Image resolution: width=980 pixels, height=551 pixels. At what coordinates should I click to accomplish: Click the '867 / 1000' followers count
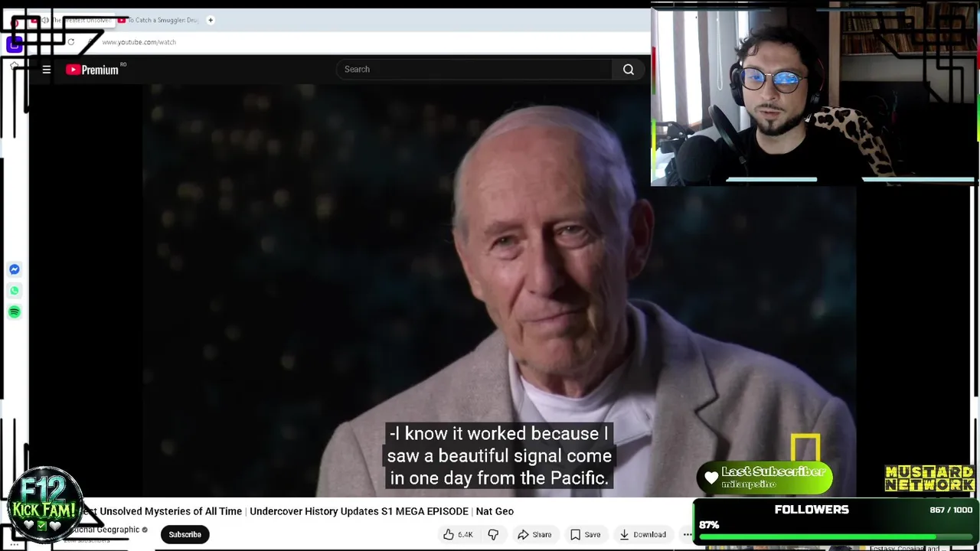coord(951,510)
